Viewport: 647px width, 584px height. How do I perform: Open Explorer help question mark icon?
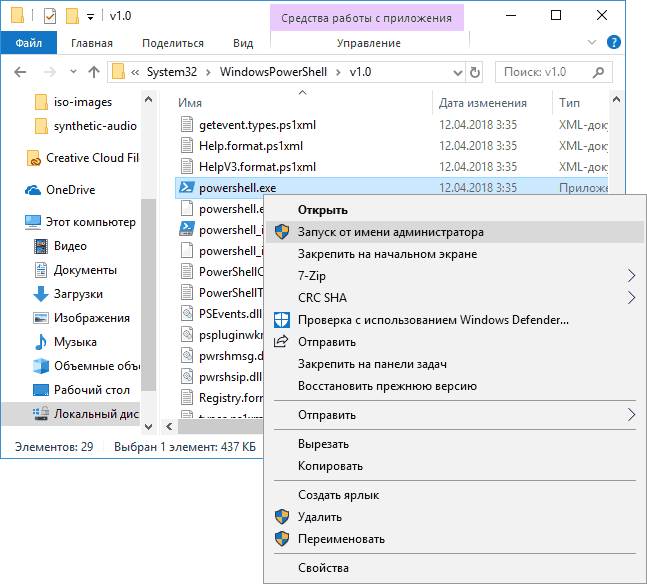pyautogui.click(x=614, y=43)
